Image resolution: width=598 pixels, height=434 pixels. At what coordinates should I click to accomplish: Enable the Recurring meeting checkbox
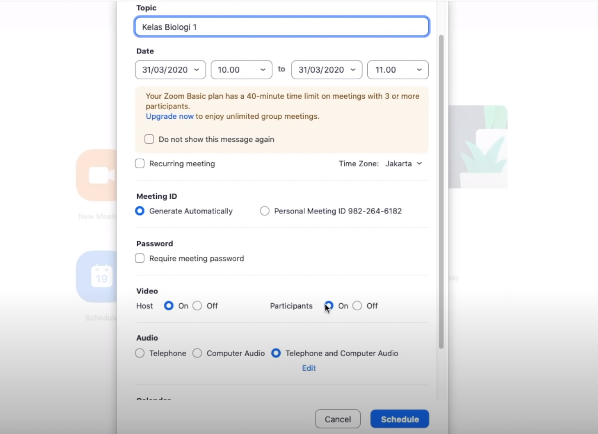140,163
